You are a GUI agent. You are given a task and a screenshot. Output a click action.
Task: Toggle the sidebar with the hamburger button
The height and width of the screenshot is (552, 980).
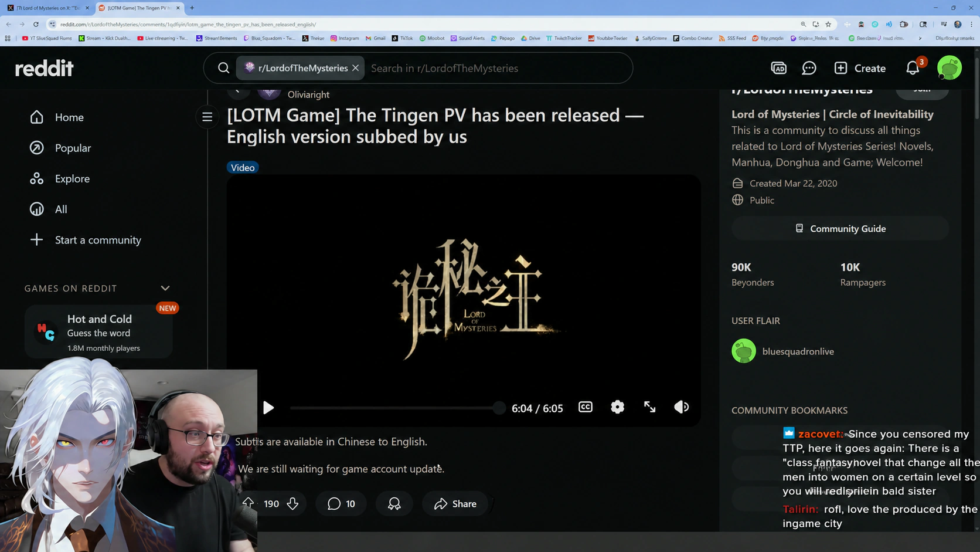[207, 117]
